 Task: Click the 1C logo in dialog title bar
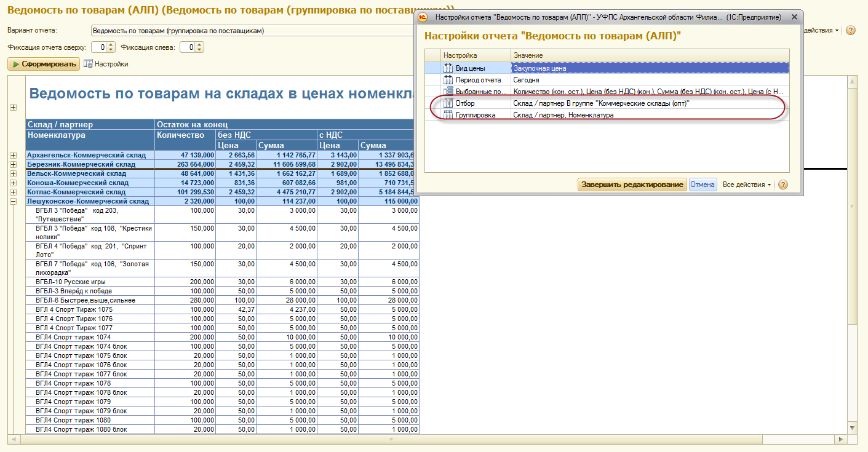[x=424, y=18]
